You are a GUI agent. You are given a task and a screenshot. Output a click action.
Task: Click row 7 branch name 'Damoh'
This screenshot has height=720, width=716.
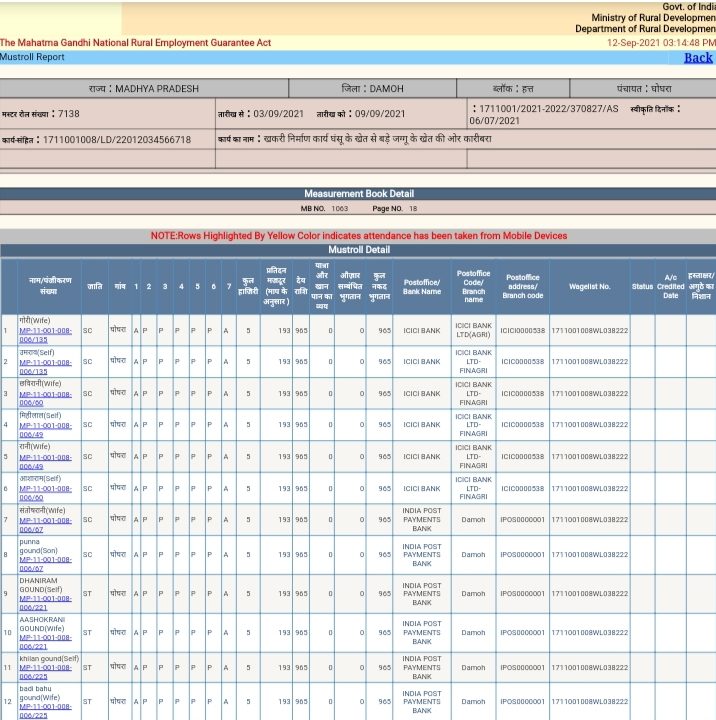click(473, 519)
